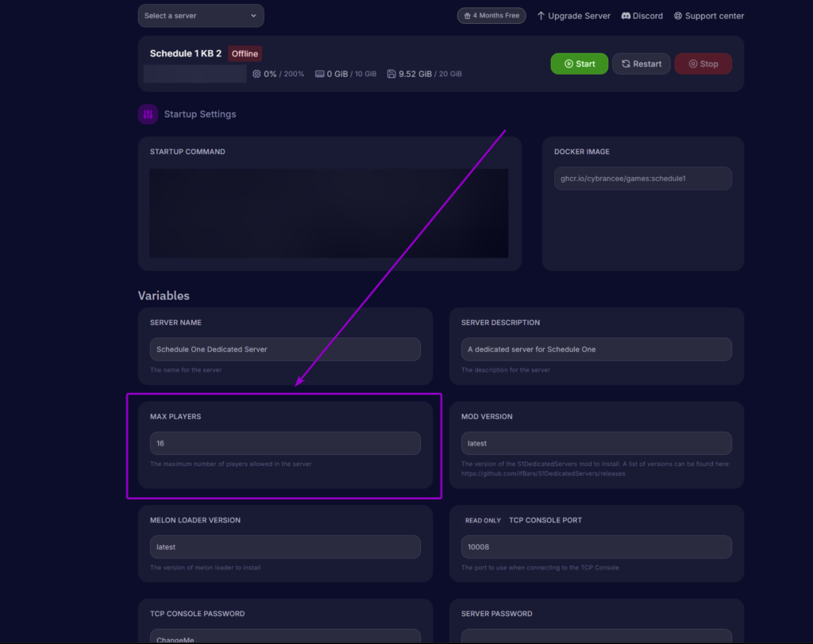This screenshot has height=644, width=813.
Task: Open the Select a server dropdown
Action: click(201, 16)
